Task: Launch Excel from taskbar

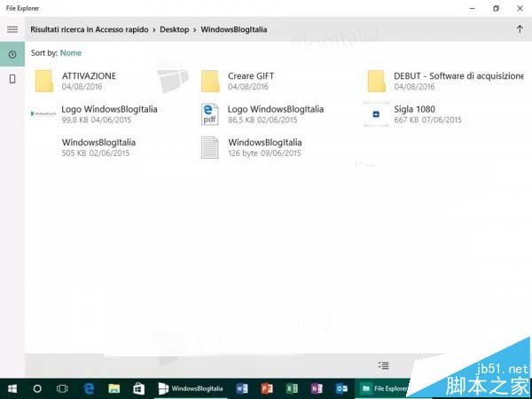Action: pos(292,388)
